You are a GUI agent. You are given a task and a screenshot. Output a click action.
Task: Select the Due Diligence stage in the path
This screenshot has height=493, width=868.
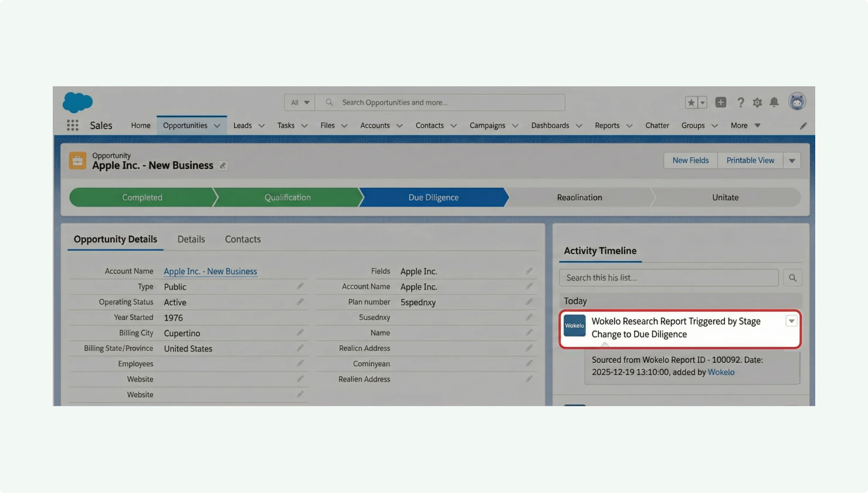click(x=433, y=197)
